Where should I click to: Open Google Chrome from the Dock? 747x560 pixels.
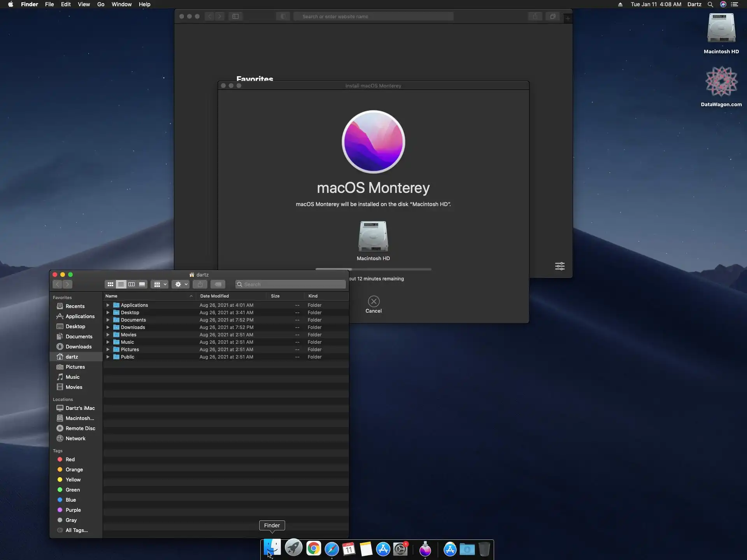313,549
